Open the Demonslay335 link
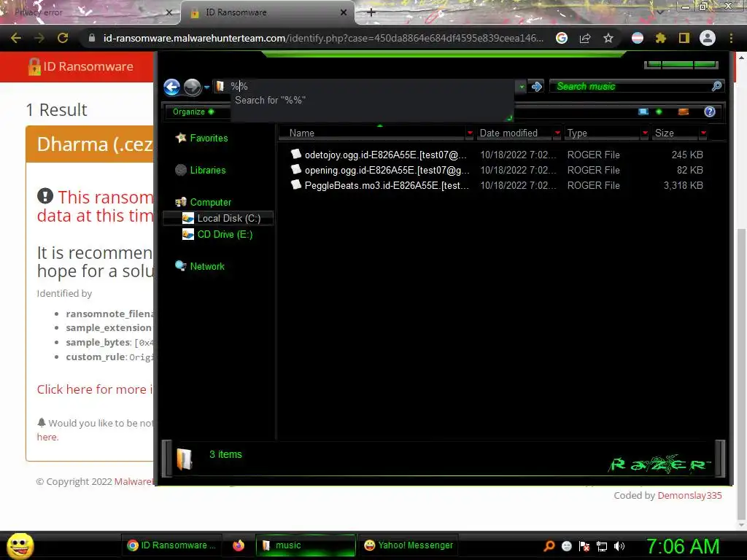The width and height of the screenshot is (747, 560). point(689,495)
